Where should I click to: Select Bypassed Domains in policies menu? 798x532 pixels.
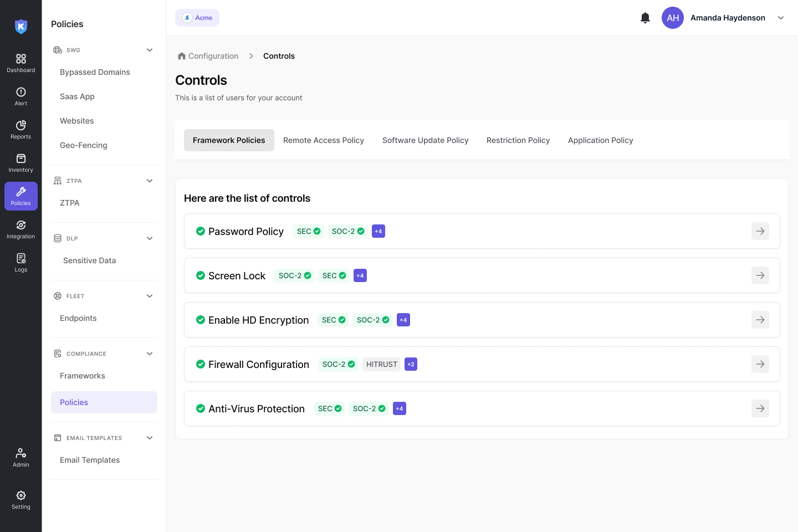(95, 72)
